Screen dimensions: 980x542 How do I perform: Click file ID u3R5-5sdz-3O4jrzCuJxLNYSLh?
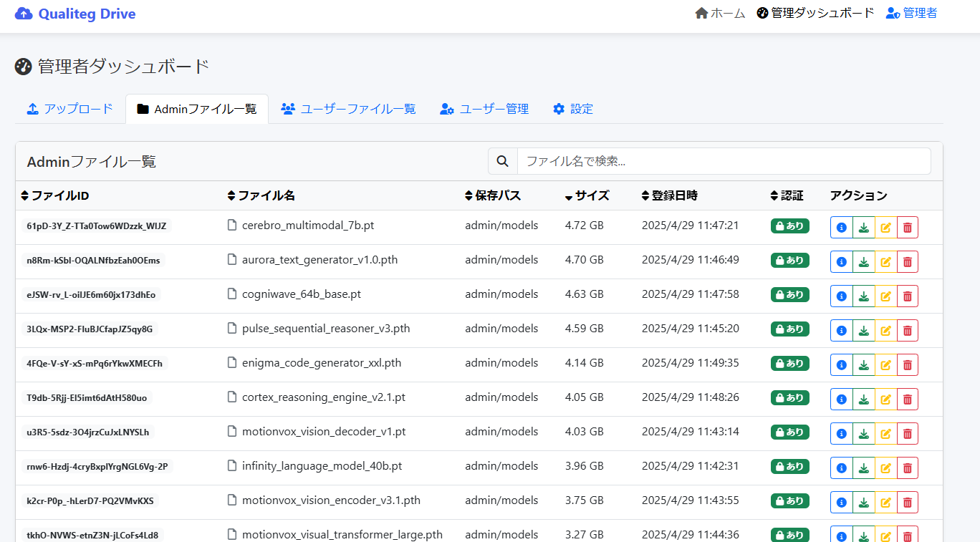[x=88, y=432]
